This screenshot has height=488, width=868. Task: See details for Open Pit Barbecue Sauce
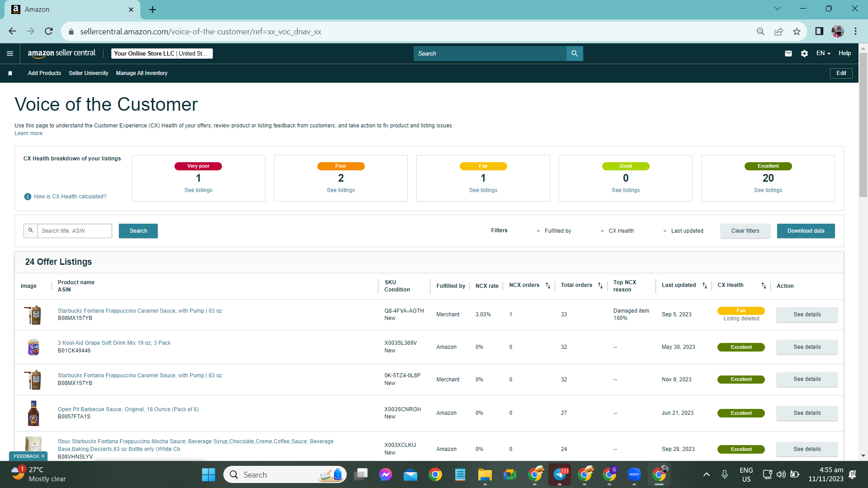[807, 413]
